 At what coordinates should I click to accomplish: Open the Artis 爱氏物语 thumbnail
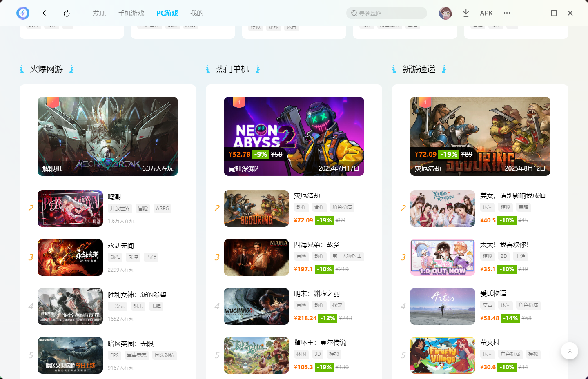443,306
